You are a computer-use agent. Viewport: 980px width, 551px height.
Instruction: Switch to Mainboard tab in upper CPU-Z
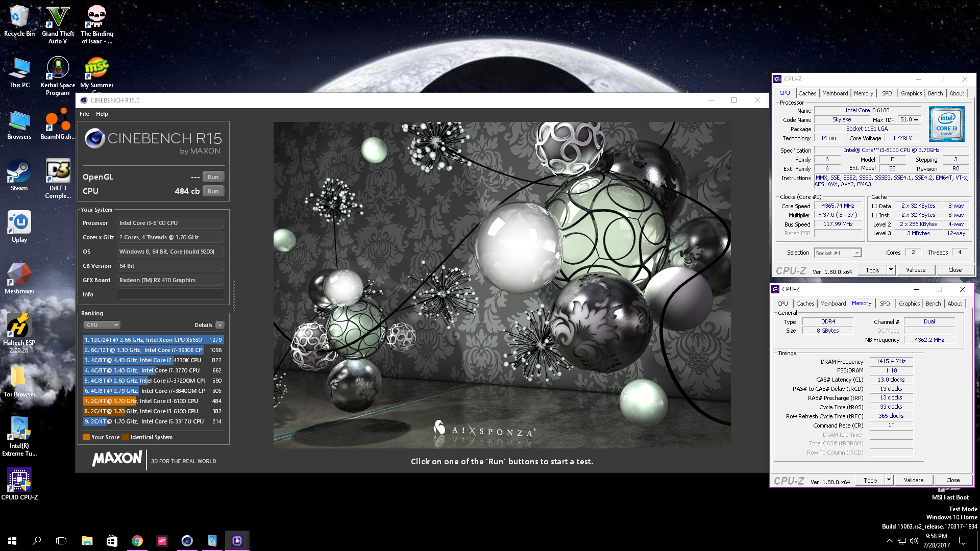(835, 93)
